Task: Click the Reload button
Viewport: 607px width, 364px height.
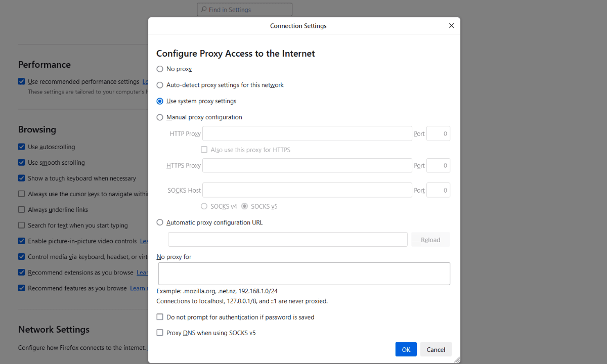Action: 430,240
